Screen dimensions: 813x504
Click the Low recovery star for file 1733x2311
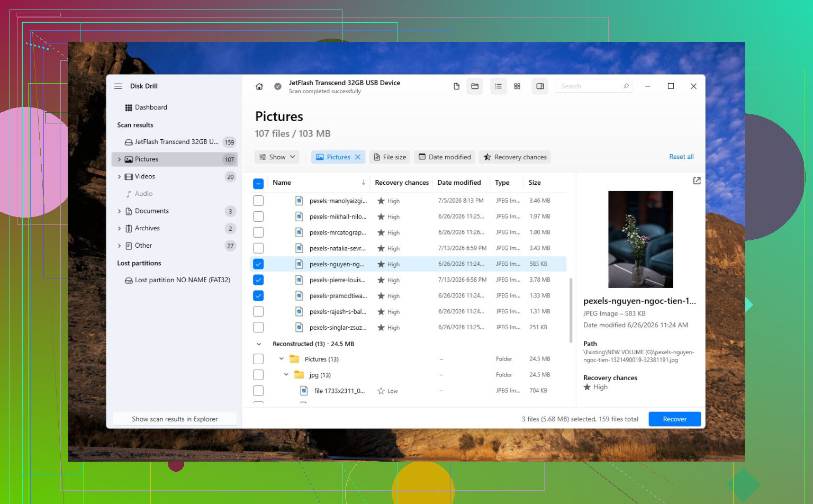pos(381,391)
